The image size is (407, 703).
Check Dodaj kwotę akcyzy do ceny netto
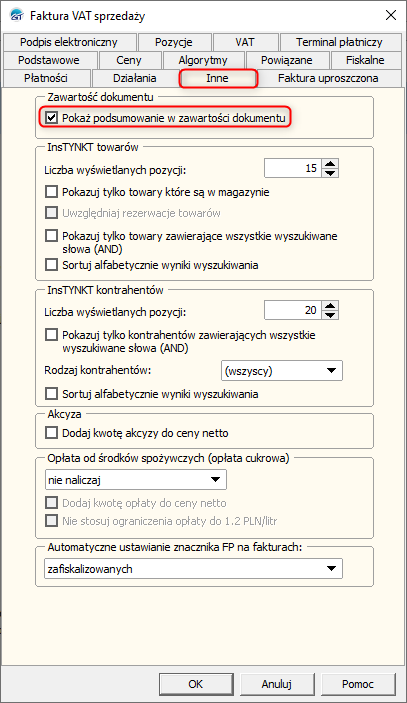point(52,433)
